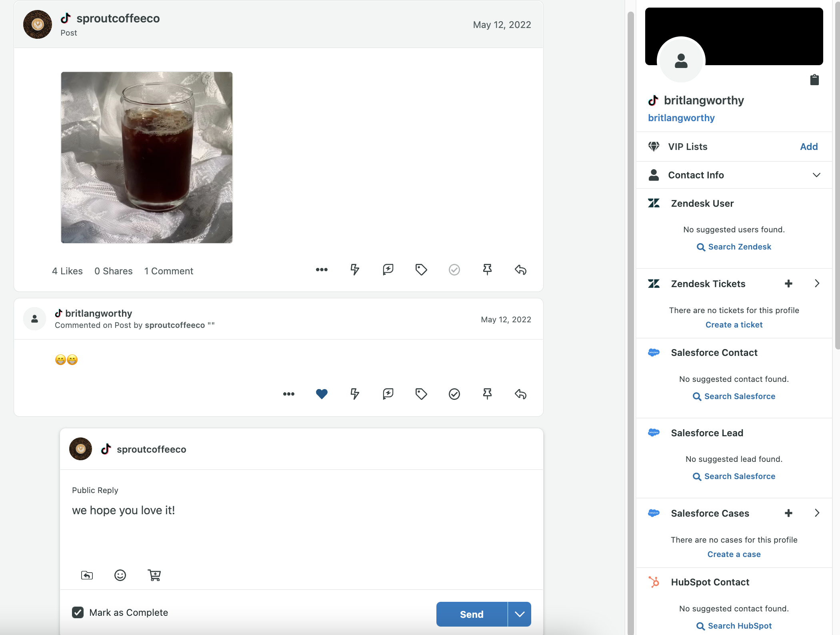Send the public reply
Viewport: 840px width, 635px height.
[472, 614]
